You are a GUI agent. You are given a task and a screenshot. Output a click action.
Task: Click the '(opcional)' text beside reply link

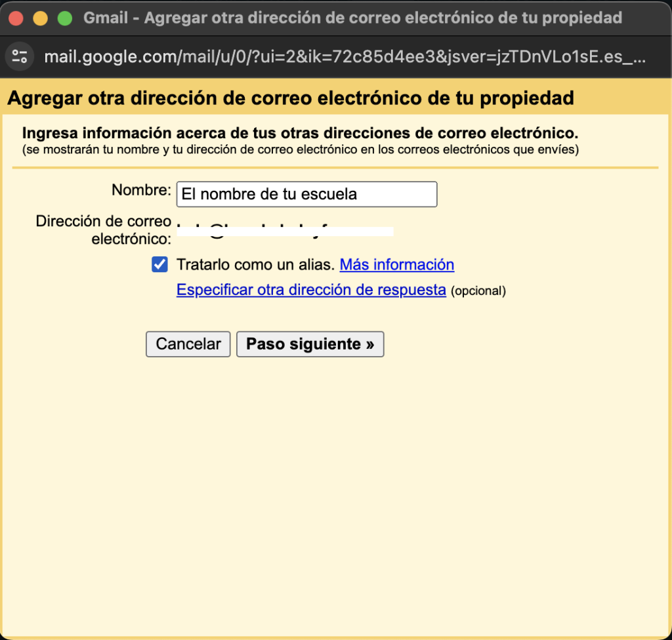tap(478, 290)
